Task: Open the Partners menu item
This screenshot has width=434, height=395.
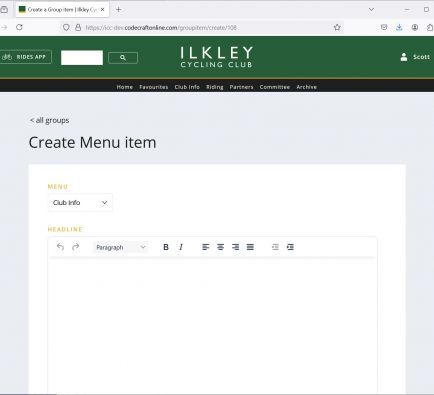Action: 241,87
